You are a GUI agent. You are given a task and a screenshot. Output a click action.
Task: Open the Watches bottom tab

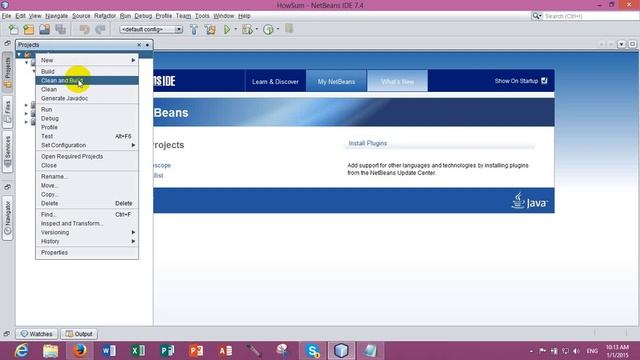(x=37, y=334)
